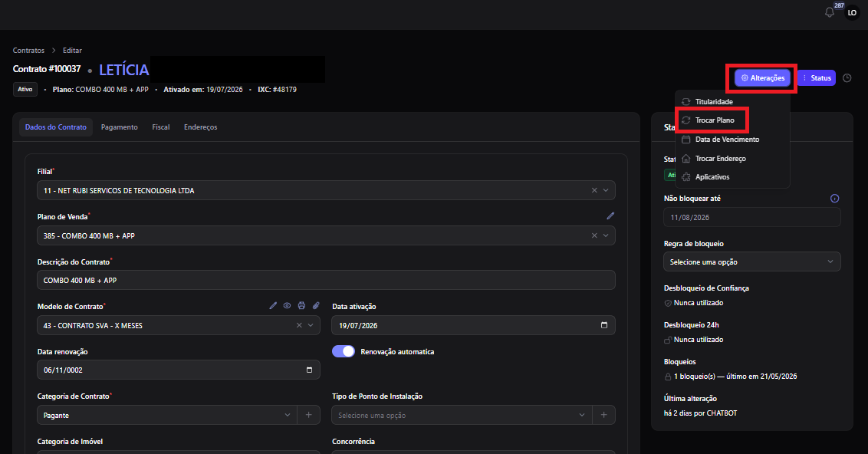Image resolution: width=868 pixels, height=454 pixels.
Task: Click the Descrição do Contrato field
Action: pyautogui.click(x=326, y=280)
